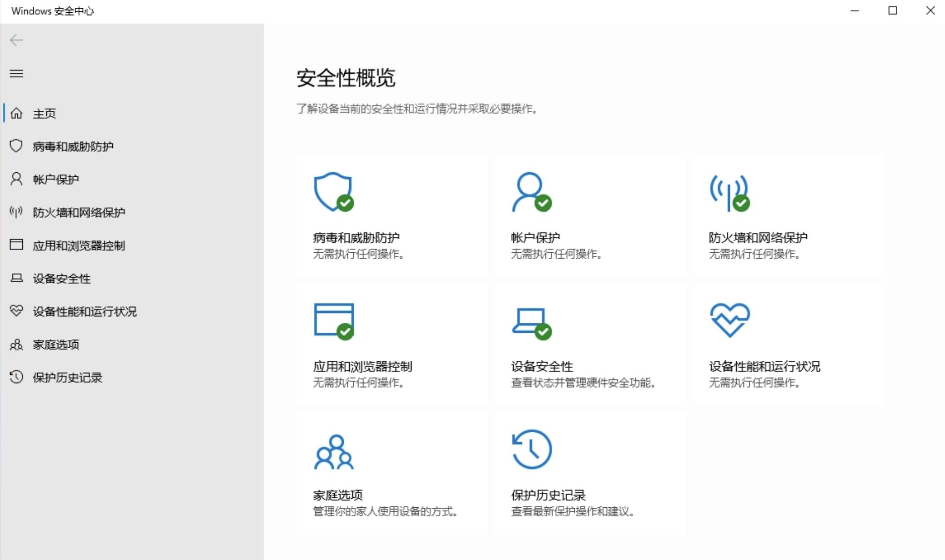Viewport: 945px width, 560px height.
Task: Click the firewall signal icon for 防火墙和网络保护
Action: pos(16,212)
